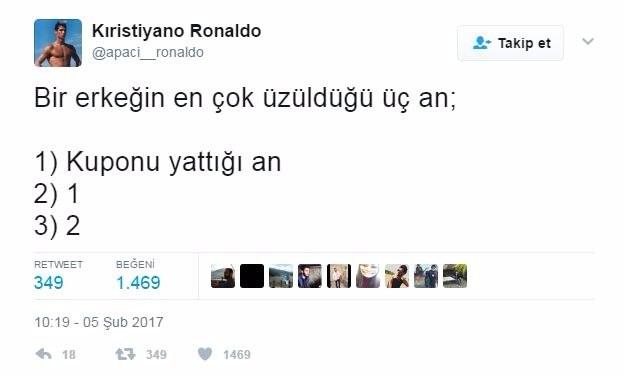Click the reply count 18

coord(69,354)
